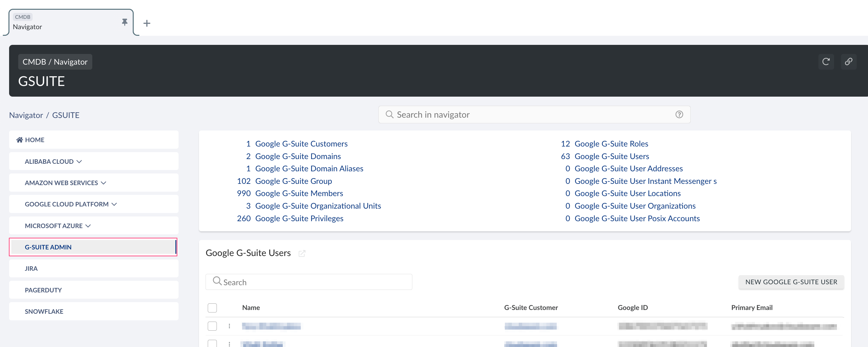868x347 pixels.
Task: Open Google G-Suite Domains list
Action: click(x=298, y=156)
